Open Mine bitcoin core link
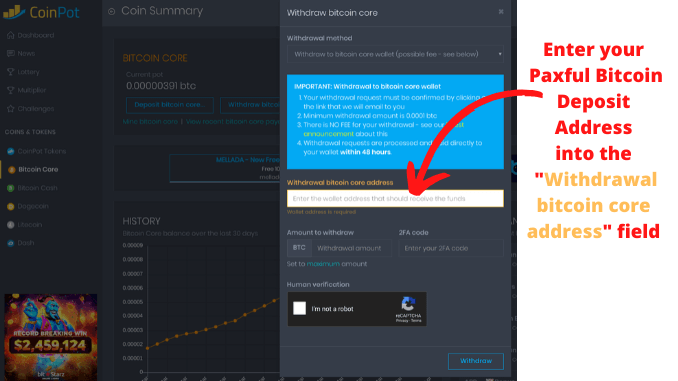678x381 pixels. [150, 122]
